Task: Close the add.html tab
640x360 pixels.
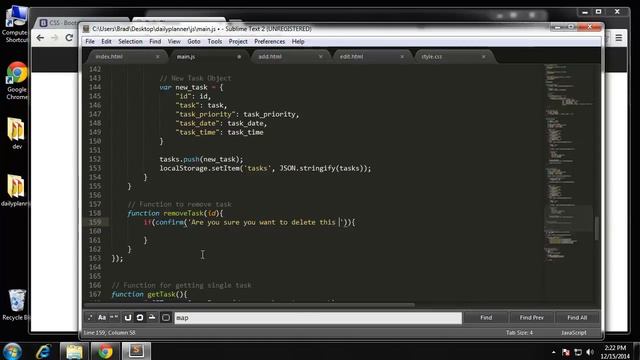Action: (320, 57)
